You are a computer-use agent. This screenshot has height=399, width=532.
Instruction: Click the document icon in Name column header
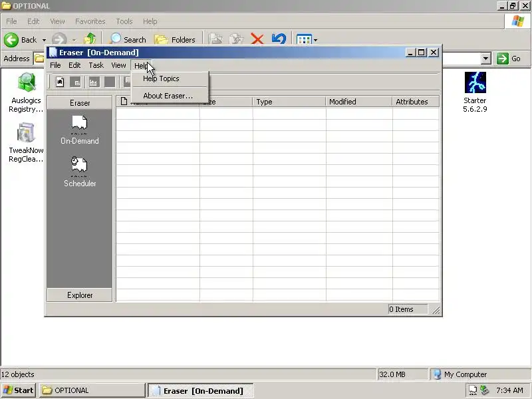point(124,101)
